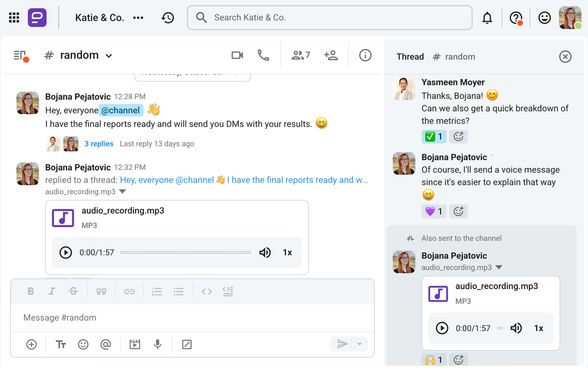
Task: Open the Katie & Co. workspace menu
Action: [x=138, y=18]
